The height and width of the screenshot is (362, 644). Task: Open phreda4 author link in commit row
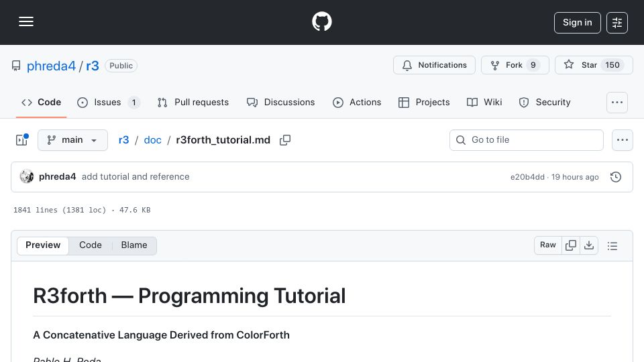pos(58,176)
